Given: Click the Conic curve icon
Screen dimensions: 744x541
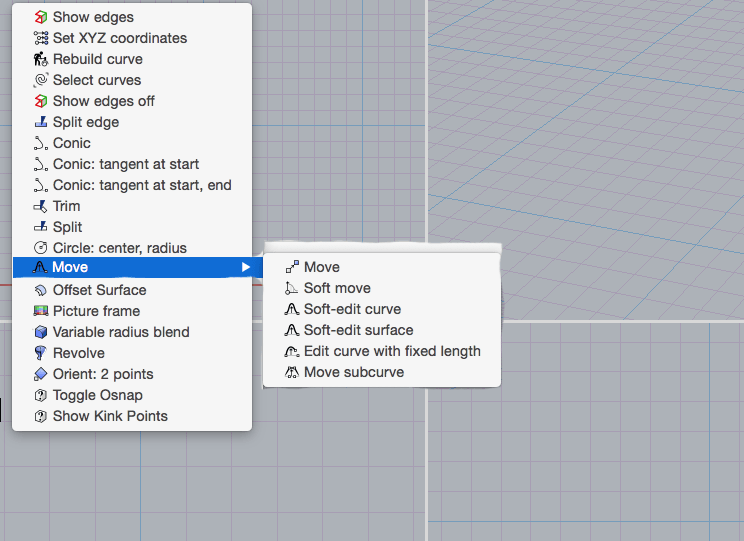Looking at the screenshot, I should pos(41,143).
